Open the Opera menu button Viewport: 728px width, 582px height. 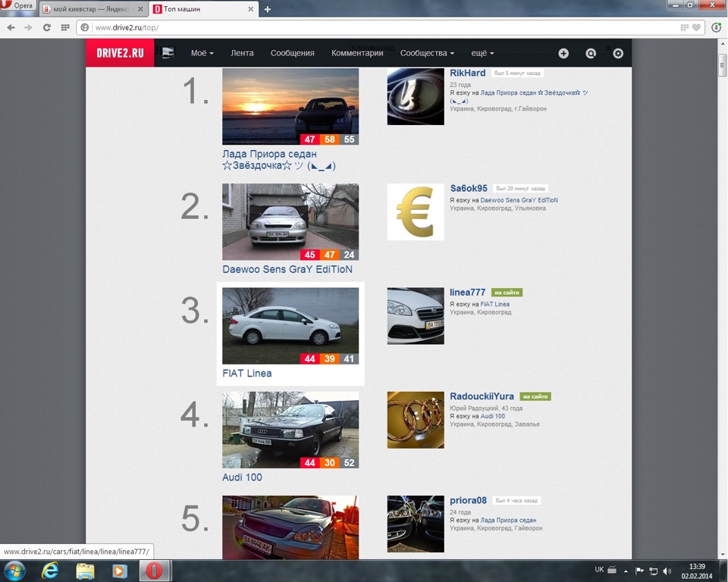point(17,5)
